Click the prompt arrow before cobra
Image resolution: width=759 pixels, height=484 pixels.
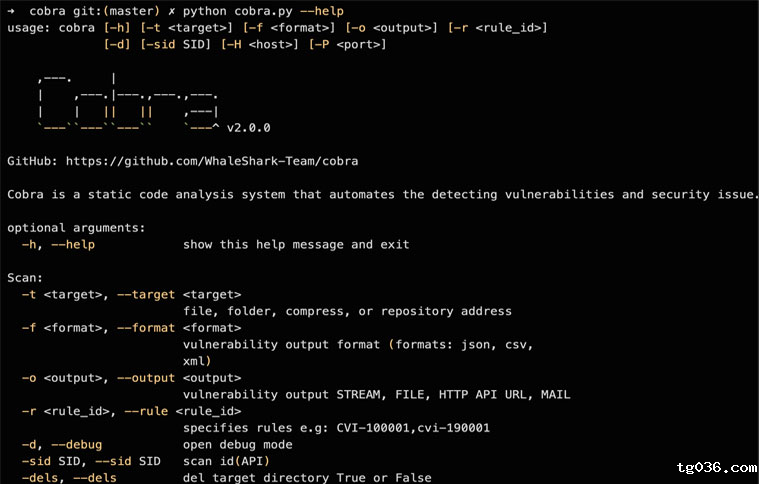coord(11,11)
